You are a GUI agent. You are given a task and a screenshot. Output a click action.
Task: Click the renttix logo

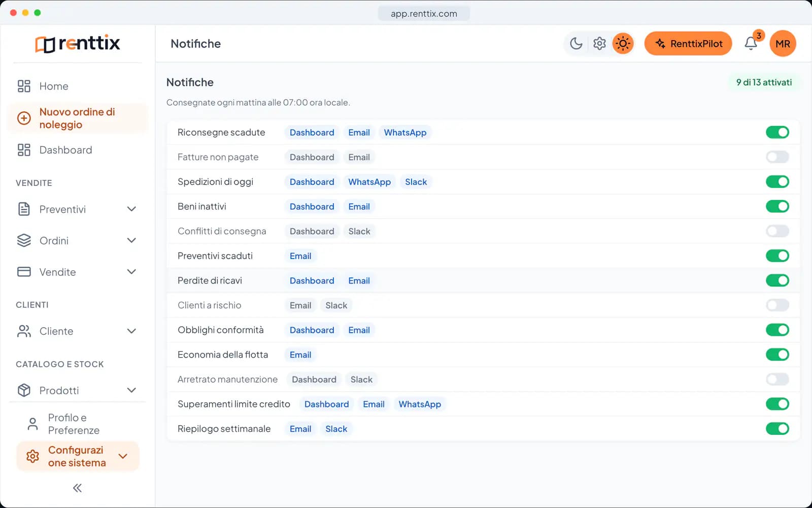(78, 44)
